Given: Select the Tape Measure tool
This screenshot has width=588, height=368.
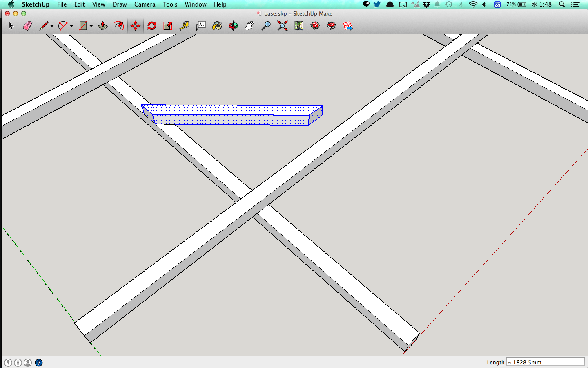Looking at the screenshot, I should [x=185, y=26].
